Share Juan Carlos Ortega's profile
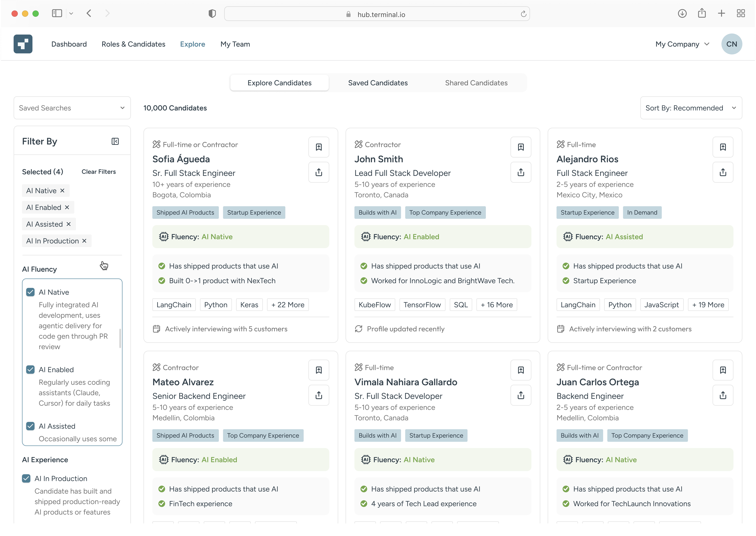 (x=723, y=395)
